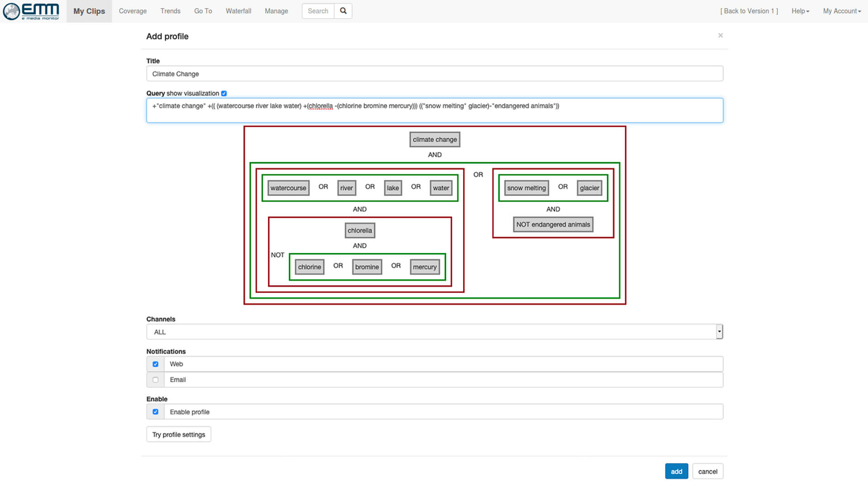Screen dimensions: 868x488
Task: Click the 'chlorella' term box
Action: tap(359, 230)
